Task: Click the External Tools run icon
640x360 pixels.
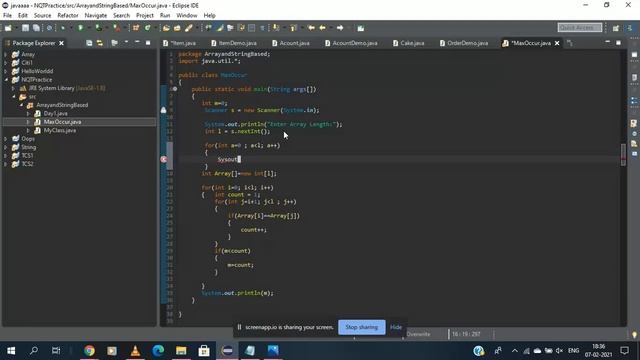Action: [117, 28]
